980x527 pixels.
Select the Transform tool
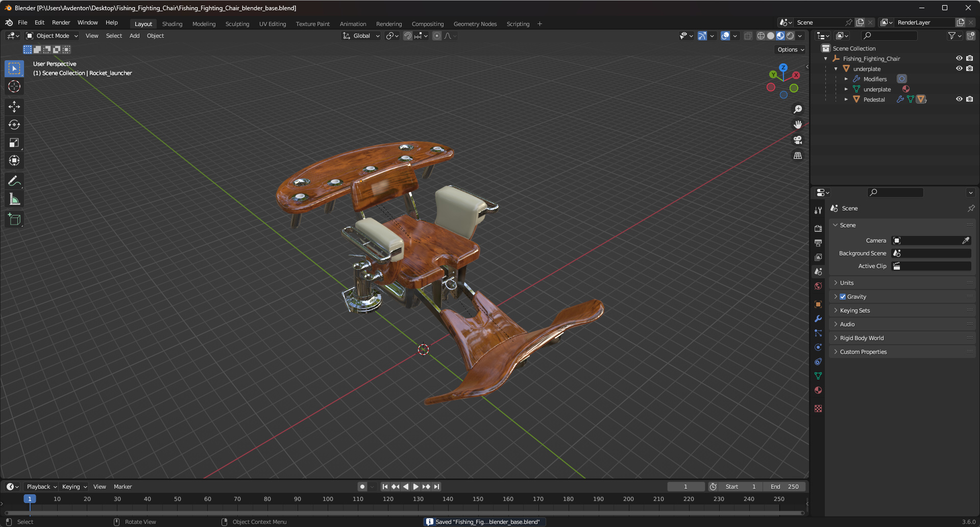coord(14,160)
